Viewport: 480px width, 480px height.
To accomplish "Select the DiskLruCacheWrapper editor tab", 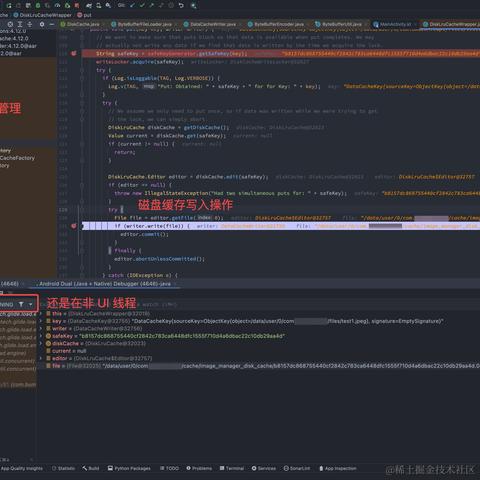I will click(451, 24).
